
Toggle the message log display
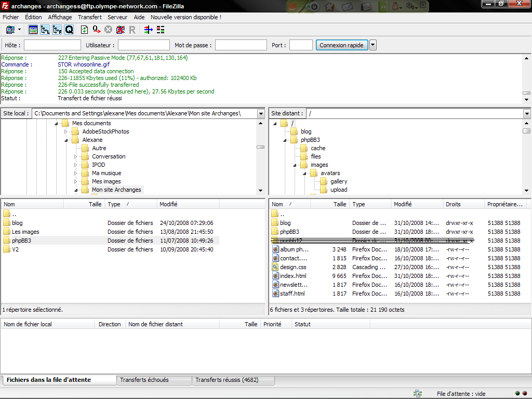(x=33, y=30)
